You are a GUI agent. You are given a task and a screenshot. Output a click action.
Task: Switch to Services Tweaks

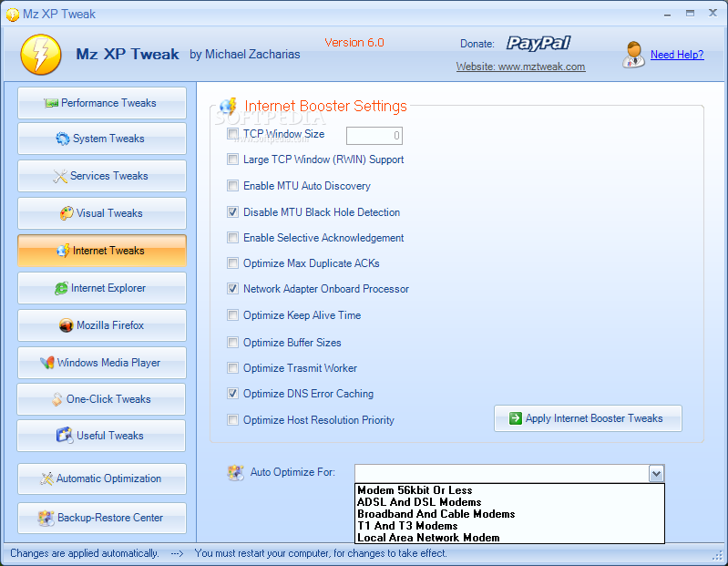pos(102,176)
